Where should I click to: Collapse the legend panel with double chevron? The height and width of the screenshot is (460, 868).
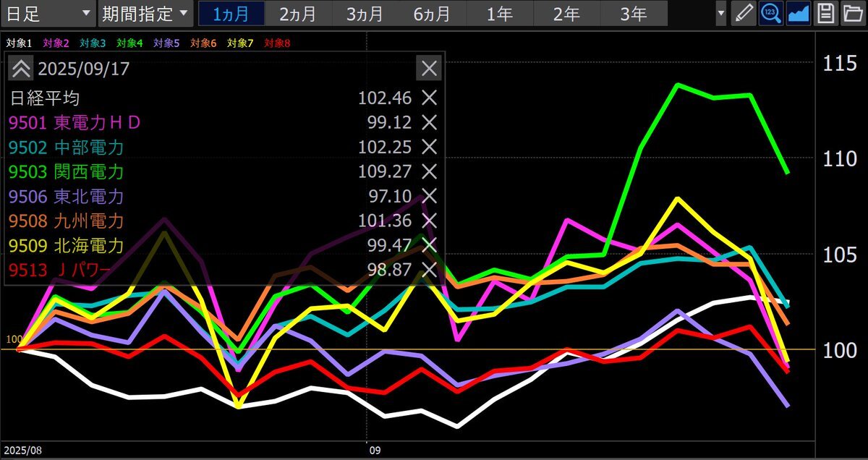tap(21, 69)
